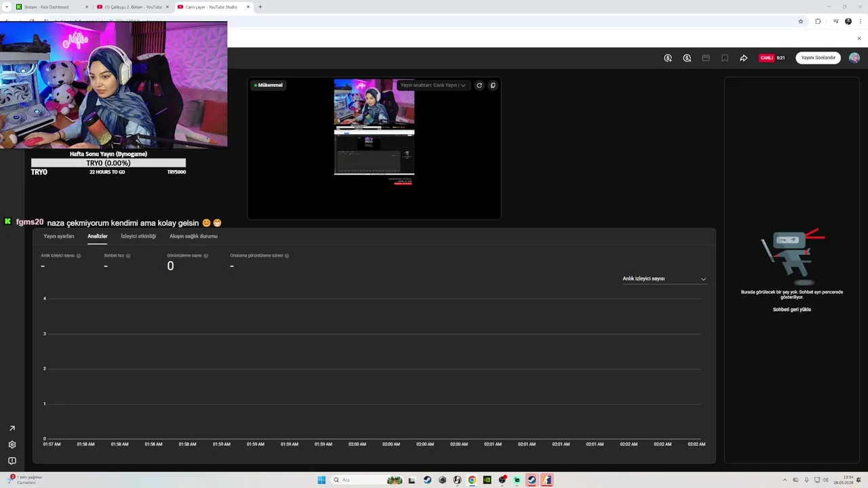Open the first monetization dollar-plus icon
Viewport: 868px width, 488px height.
[x=668, y=58]
